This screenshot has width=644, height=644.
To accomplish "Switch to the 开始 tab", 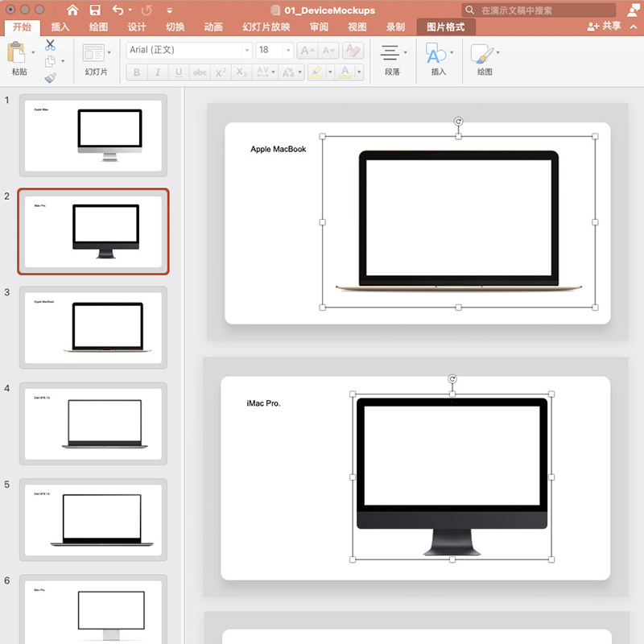I will [x=22, y=27].
